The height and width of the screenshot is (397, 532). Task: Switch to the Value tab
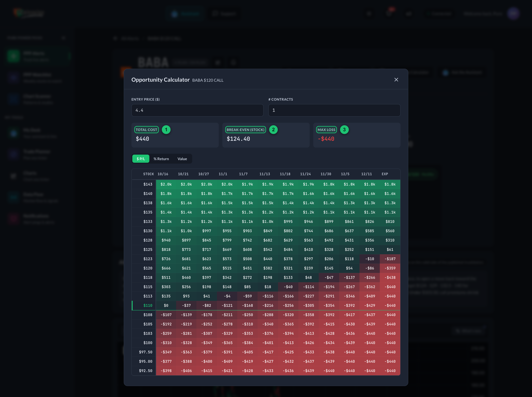pyautogui.click(x=182, y=159)
